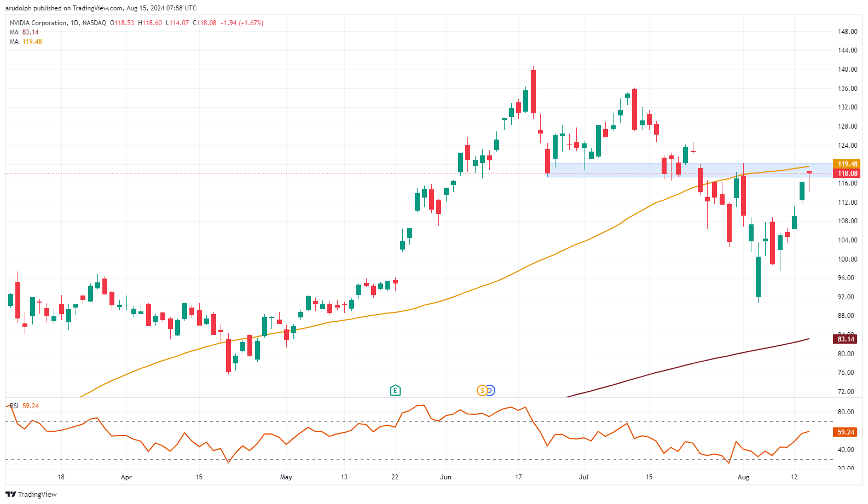Image resolution: width=868 pixels, height=504 pixels.
Task: Click the 72.00 price axis label
Action: 846,392
